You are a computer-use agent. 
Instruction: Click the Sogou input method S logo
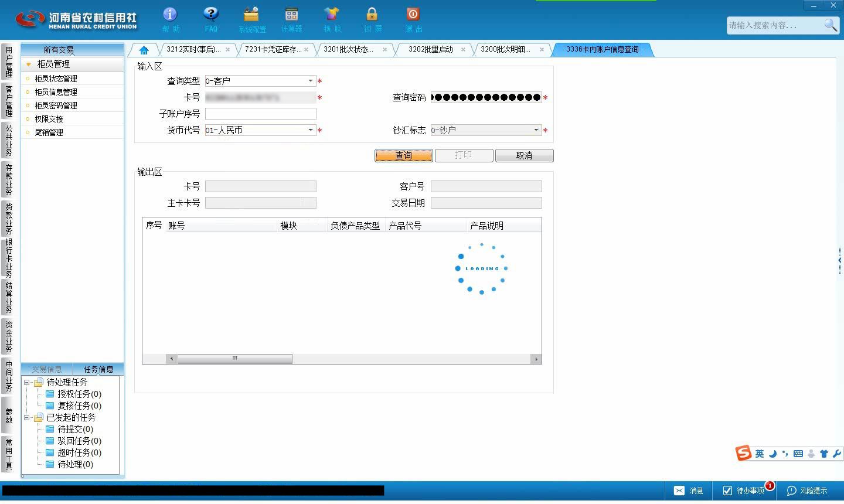click(x=743, y=453)
